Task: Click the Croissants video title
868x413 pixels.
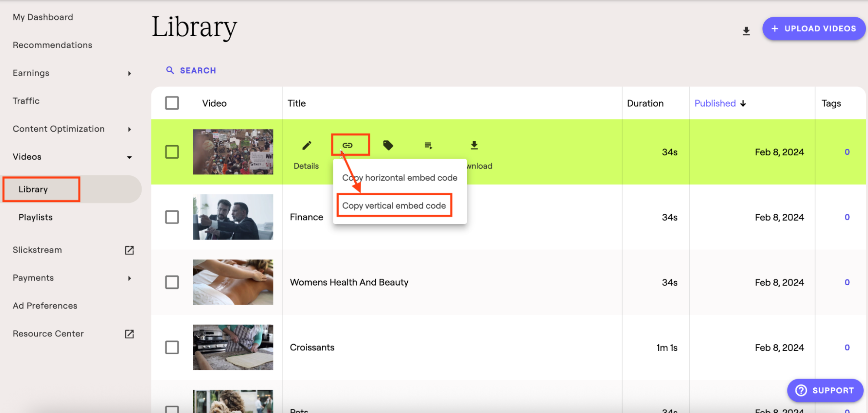Action: [312, 347]
